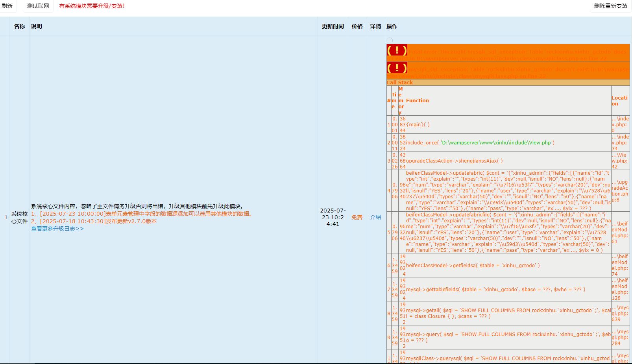Click the mysqli_sql_exception warning icon
The height and width of the screenshot is (364, 632).
(397, 68)
